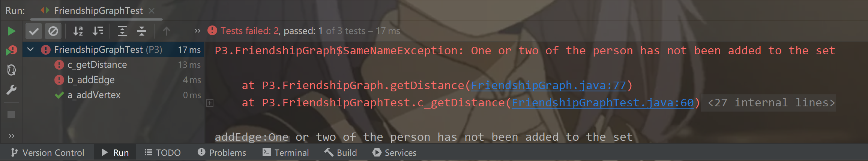Collapse all test nodes
This screenshot has height=161, width=868.
pyautogui.click(x=142, y=31)
